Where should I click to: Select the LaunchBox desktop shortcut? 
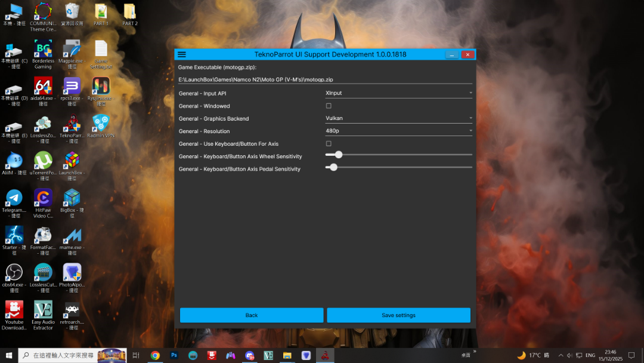click(72, 161)
